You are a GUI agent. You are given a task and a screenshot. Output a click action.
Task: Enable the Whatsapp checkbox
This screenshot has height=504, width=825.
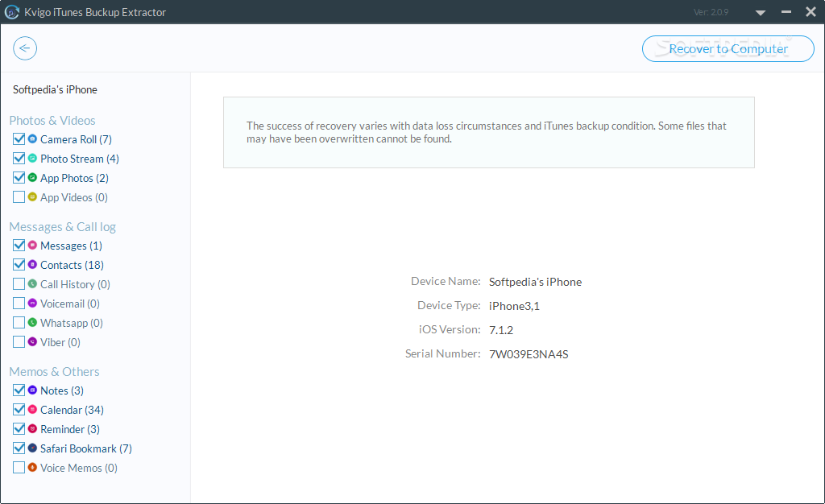(x=19, y=322)
